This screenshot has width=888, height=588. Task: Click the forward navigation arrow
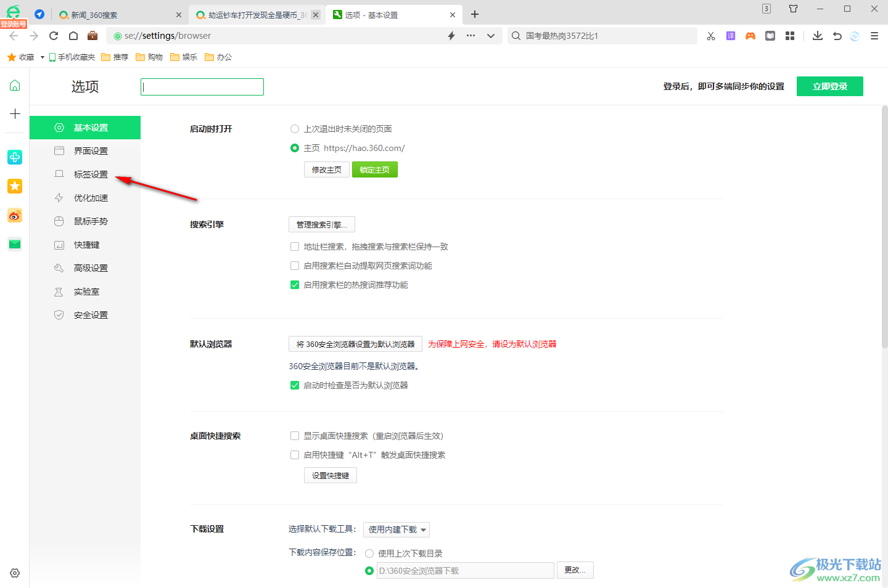click(x=33, y=36)
